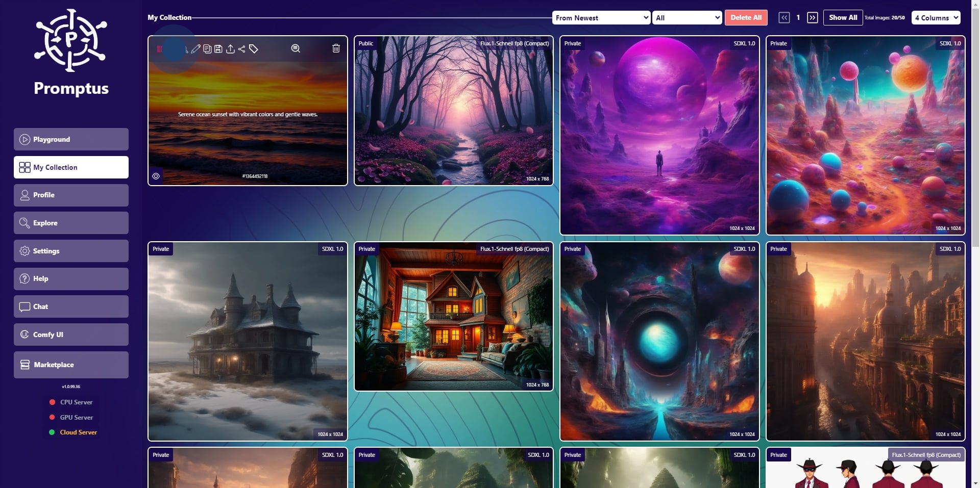Click the upload icon on the sunset card
This screenshot has width=980, height=488.
coord(230,49)
